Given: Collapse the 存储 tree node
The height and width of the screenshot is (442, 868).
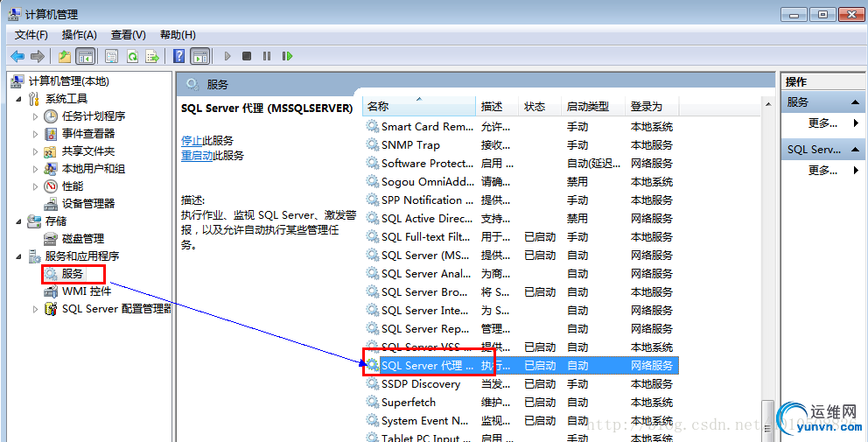Looking at the screenshot, I should 19,221.
